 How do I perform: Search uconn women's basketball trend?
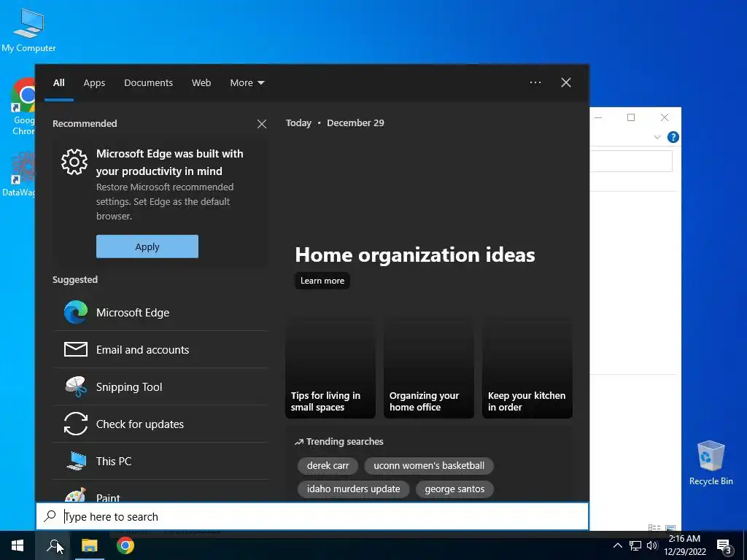click(429, 466)
